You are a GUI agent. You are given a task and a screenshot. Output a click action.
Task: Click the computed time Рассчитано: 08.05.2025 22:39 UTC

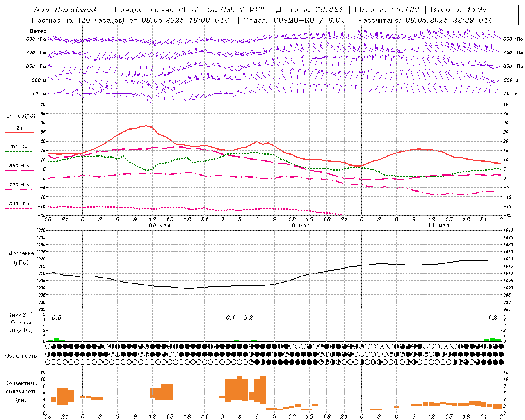426,20
